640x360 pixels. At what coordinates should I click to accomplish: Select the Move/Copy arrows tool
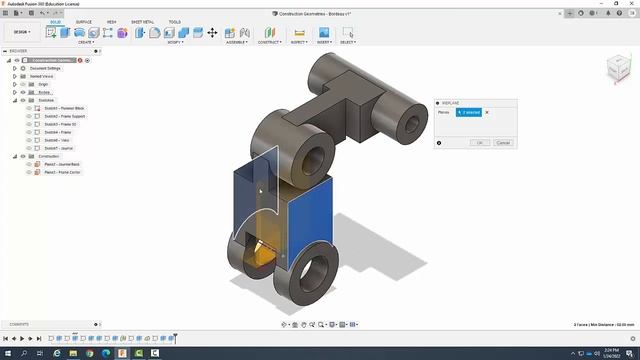click(x=212, y=33)
